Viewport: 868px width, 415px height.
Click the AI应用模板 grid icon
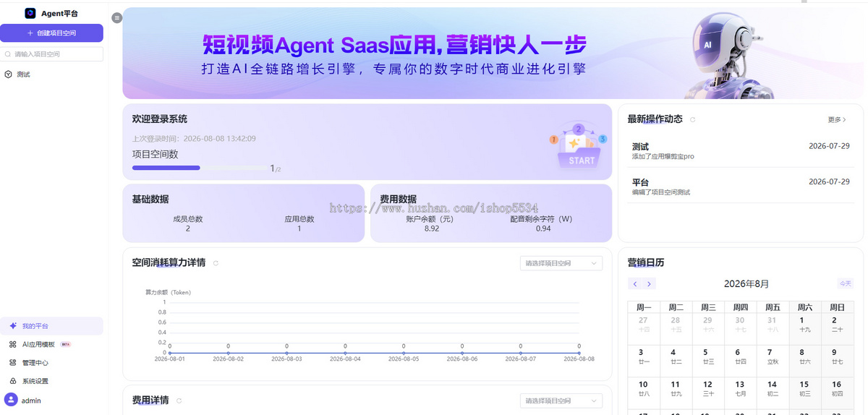coord(13,345)
